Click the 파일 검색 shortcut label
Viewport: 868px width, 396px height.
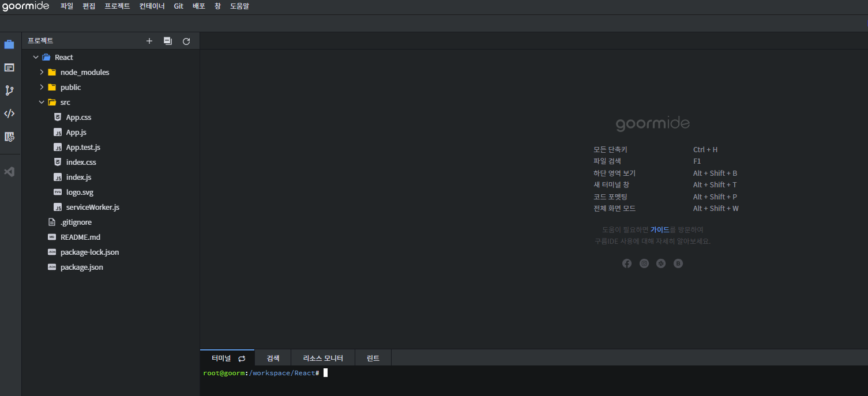(x=607, y=161)
